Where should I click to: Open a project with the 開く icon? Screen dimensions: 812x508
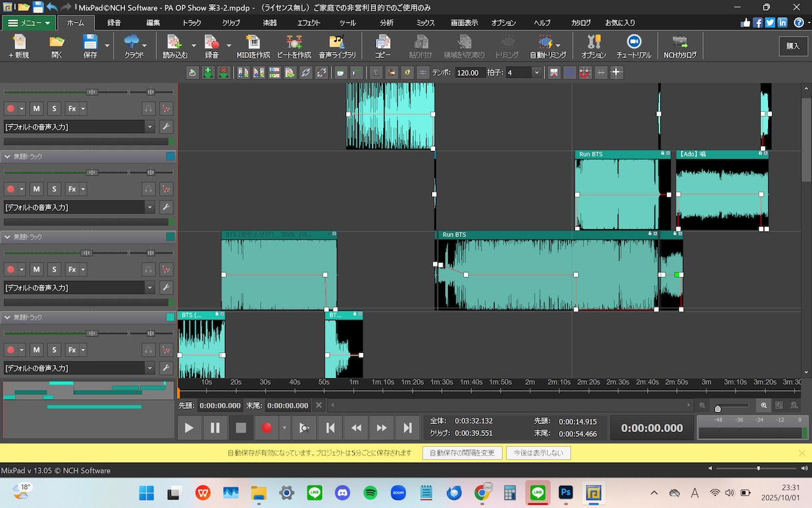pos(57,47)
